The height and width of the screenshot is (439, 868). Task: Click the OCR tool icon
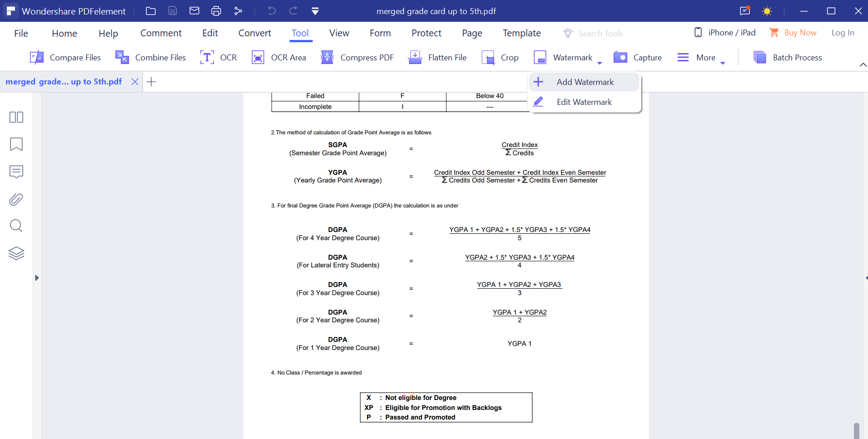click(207, 58)
